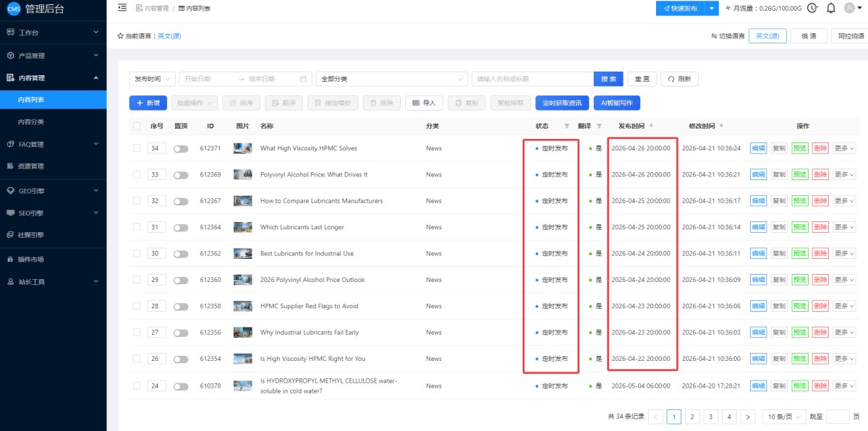Open 更多 dropdown for row 612367

pyautogui.click(x=843, y=201)
